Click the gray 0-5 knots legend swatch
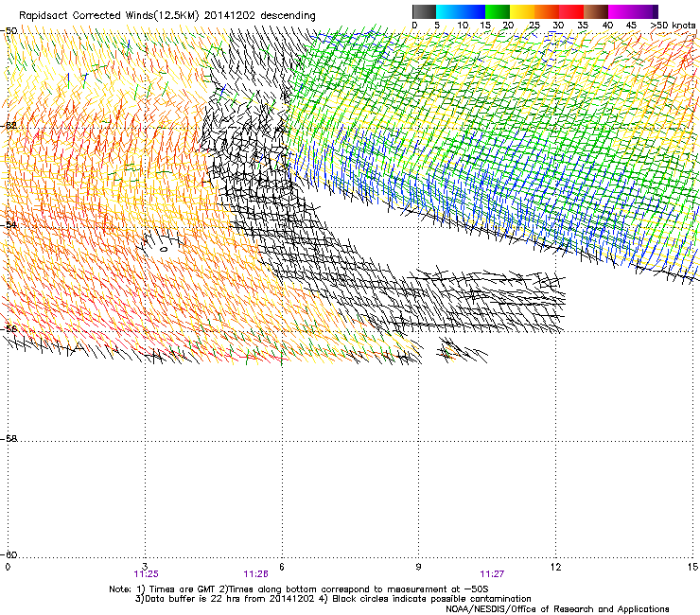This screenshot has height=615, width=700. point(424,11)
